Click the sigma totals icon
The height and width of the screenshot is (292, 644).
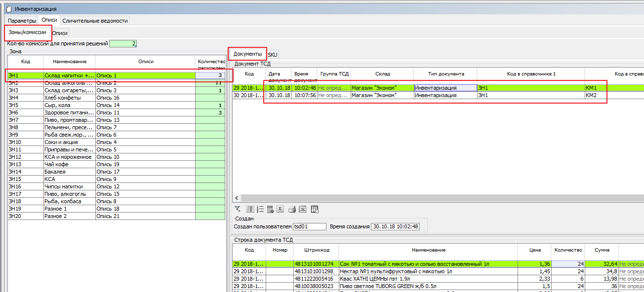280,209
